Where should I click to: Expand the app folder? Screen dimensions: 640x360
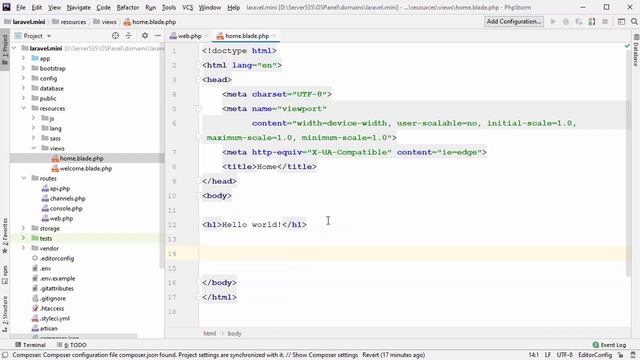pyautogui.click(x=23, y=58)
